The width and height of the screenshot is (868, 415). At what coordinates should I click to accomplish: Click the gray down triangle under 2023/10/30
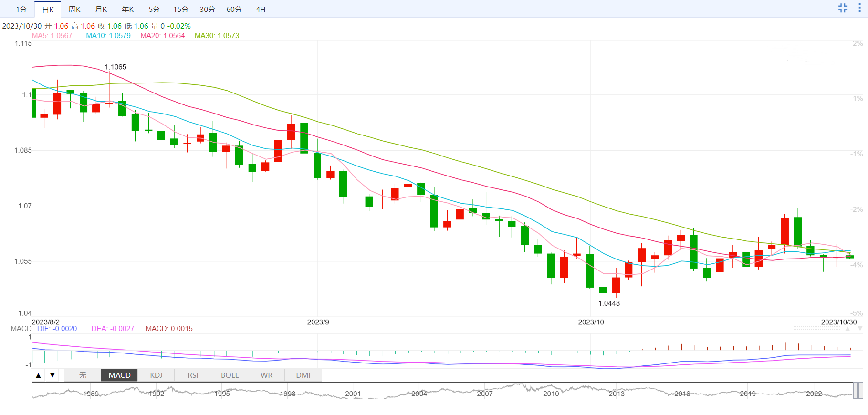(860, 329)
